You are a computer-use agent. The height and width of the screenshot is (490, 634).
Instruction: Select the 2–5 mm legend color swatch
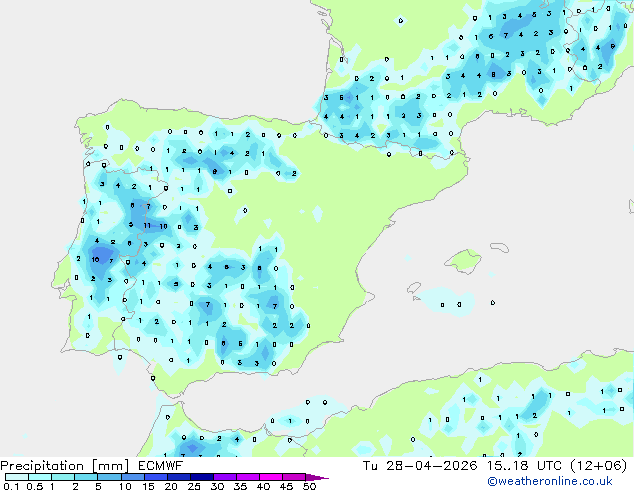86,477
